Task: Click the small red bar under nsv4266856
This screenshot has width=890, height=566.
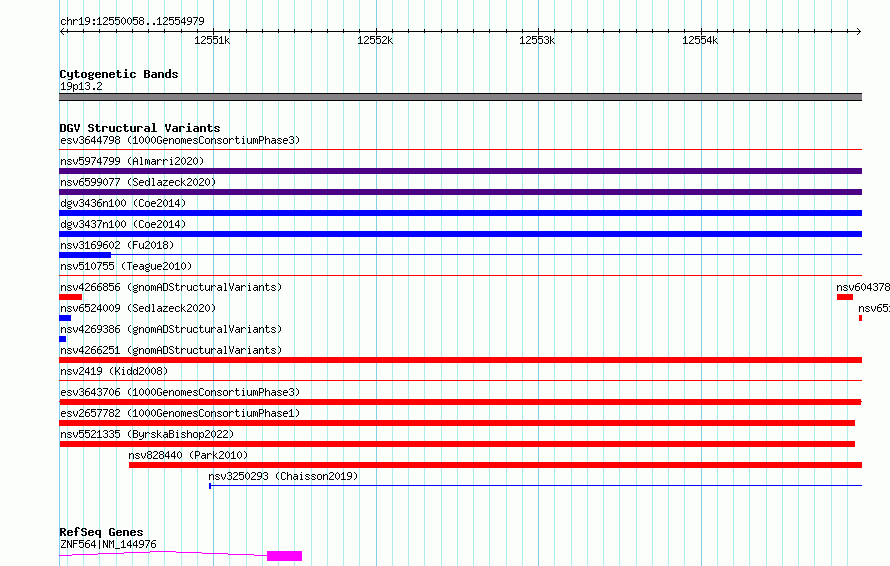Action: pyautogui.click(x=70, y=297)
